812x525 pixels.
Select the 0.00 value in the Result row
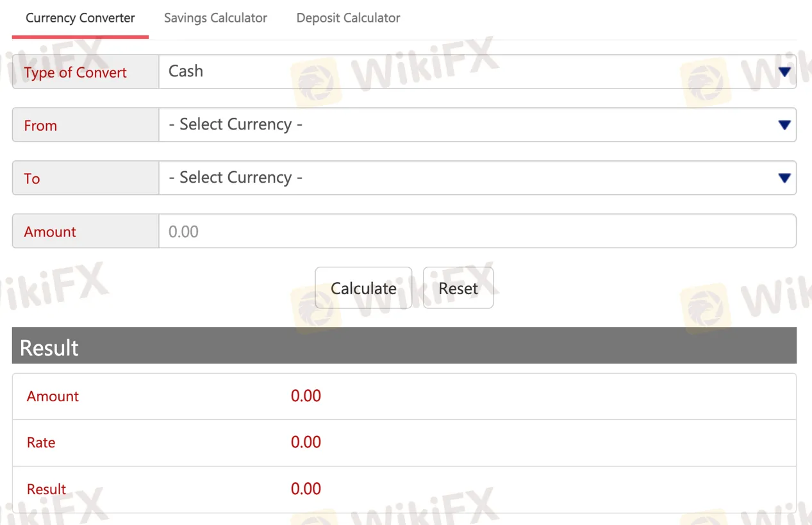pyautogui.click(x=306, y=489)
